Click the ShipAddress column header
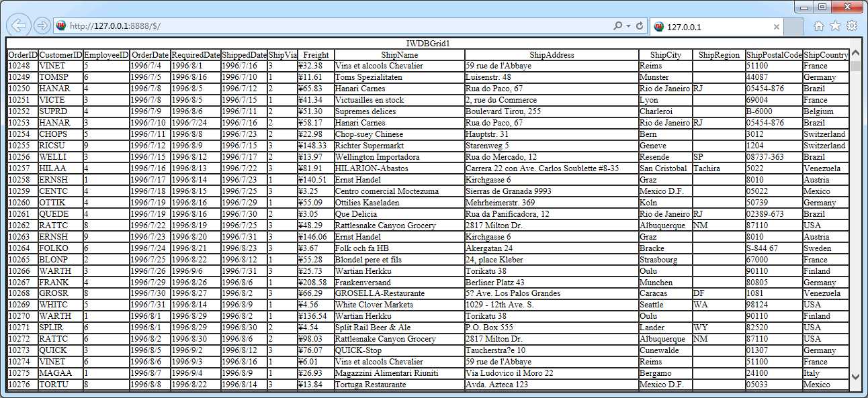 pos(552,55)
